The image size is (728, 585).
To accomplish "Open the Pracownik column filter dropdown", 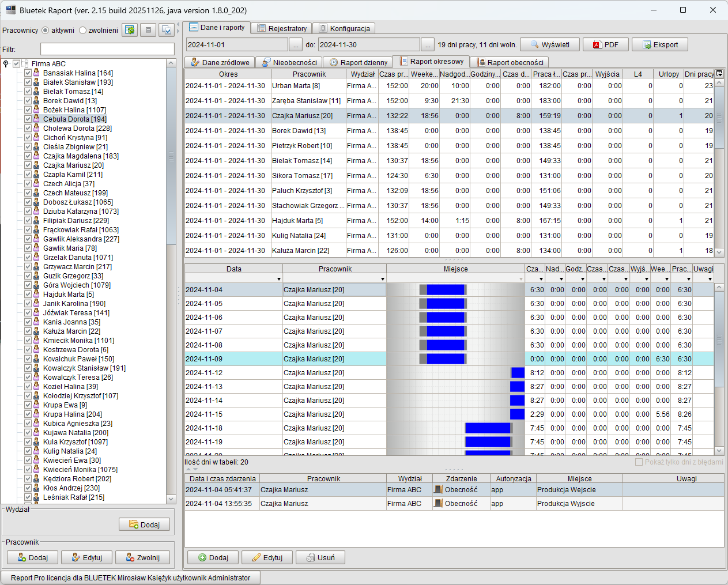I will [x=383, y=279].
